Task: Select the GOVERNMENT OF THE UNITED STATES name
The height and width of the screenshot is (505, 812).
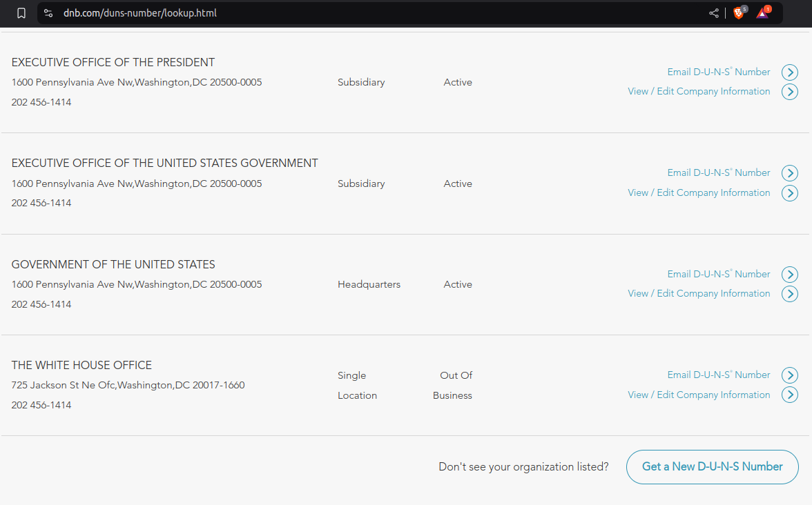Action: click(113, 264)
